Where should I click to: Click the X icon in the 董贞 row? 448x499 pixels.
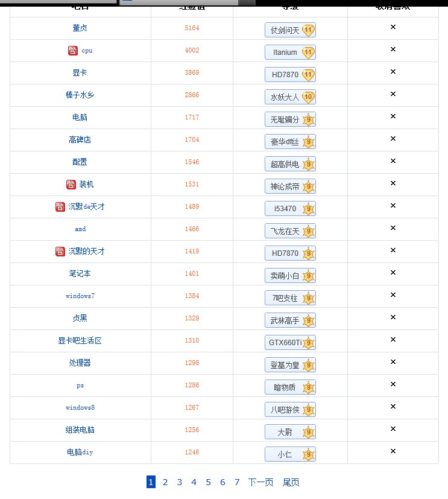(393, 27)
